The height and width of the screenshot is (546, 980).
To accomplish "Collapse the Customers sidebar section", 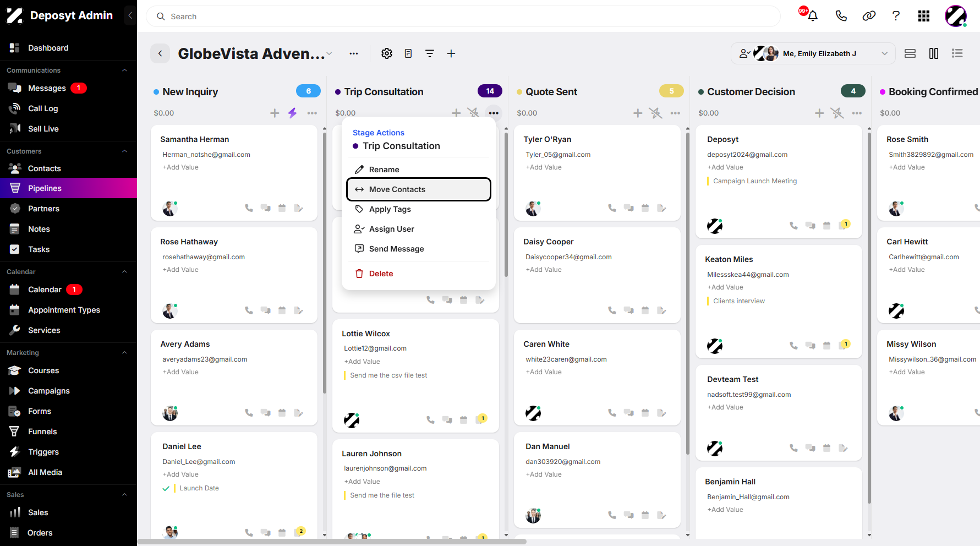I will pyautogui.click(x=124, y=151).
